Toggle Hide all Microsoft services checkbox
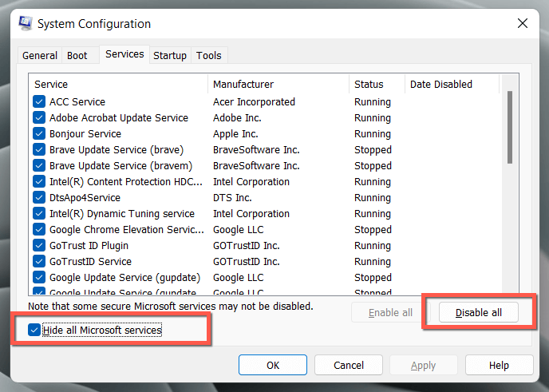The image size is (549, 392). point(34,330)
